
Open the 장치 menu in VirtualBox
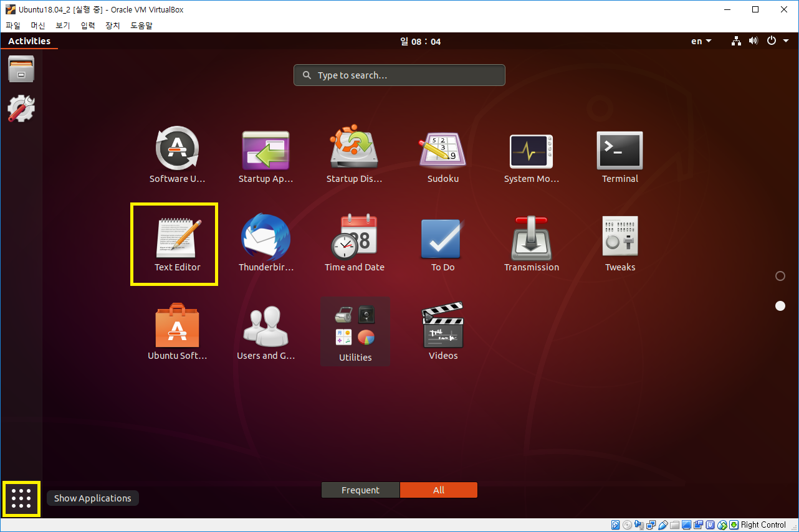click(x=113, y=26)
